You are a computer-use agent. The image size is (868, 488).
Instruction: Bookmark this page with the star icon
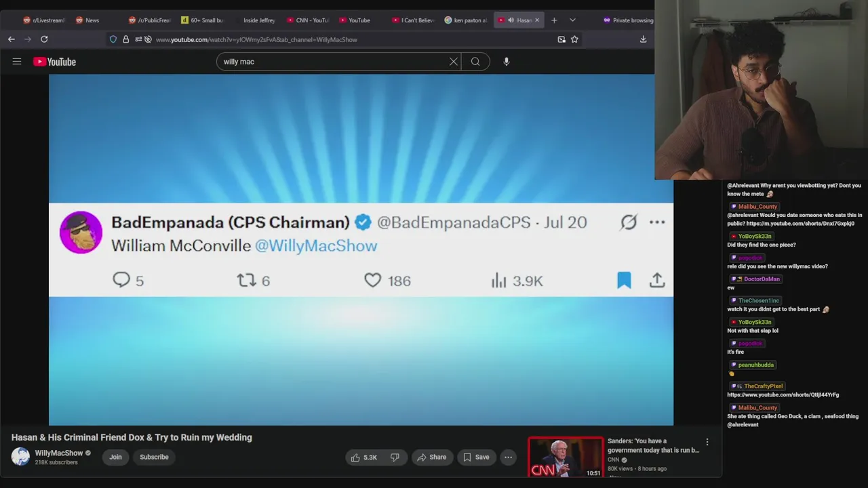tap(574, 39)
